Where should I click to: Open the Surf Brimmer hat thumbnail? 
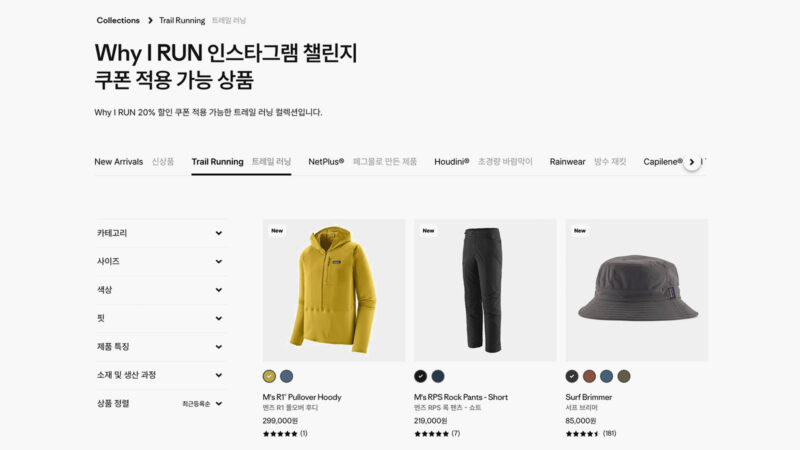click(637, 290)
